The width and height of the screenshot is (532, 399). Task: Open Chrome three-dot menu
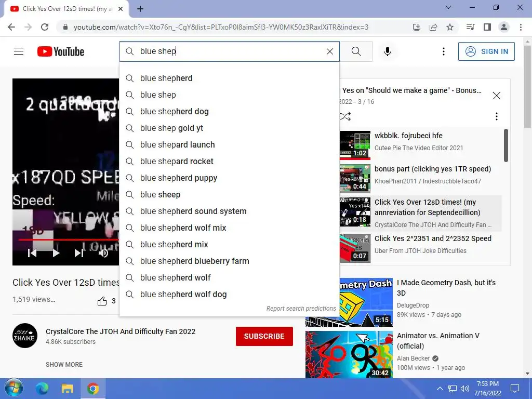(x=521, y=27)
